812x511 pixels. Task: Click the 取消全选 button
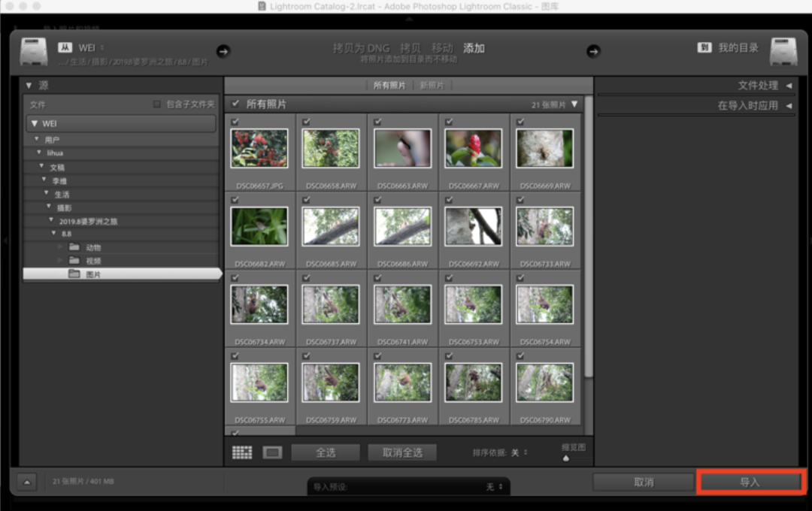(x=402, y=452)
